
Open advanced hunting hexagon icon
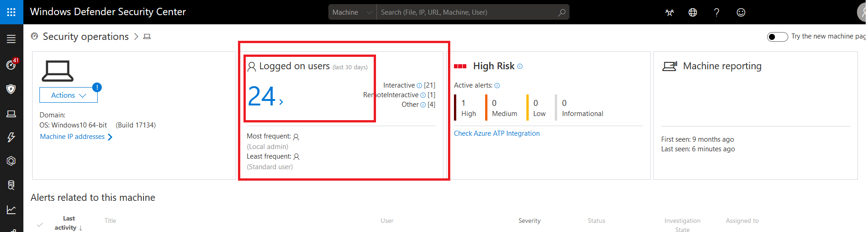pyautogui.click(x=11, y=161)
